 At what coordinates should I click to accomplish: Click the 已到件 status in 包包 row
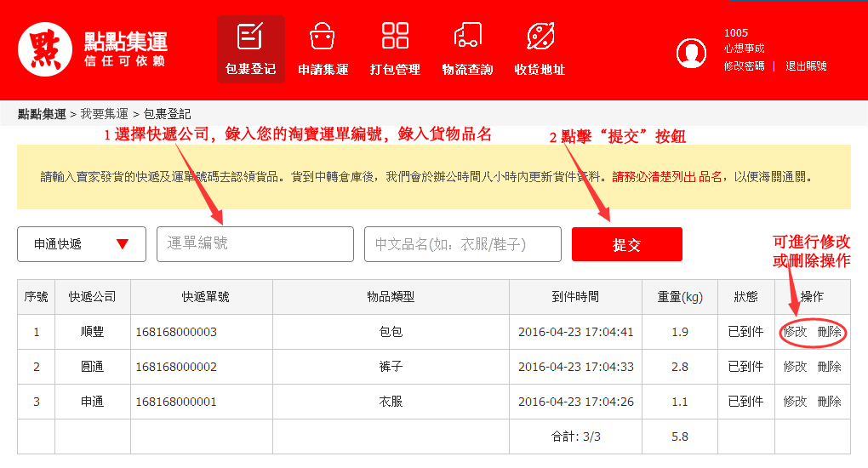[x=745, y=332]
